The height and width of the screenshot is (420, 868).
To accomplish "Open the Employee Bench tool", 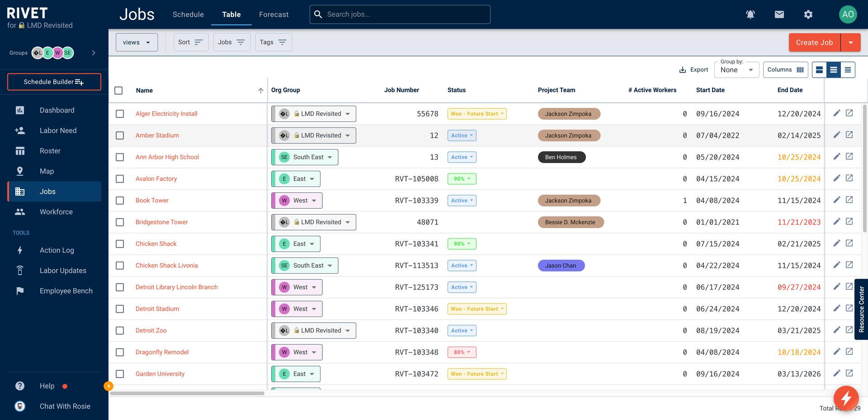I will coord(66,290).
